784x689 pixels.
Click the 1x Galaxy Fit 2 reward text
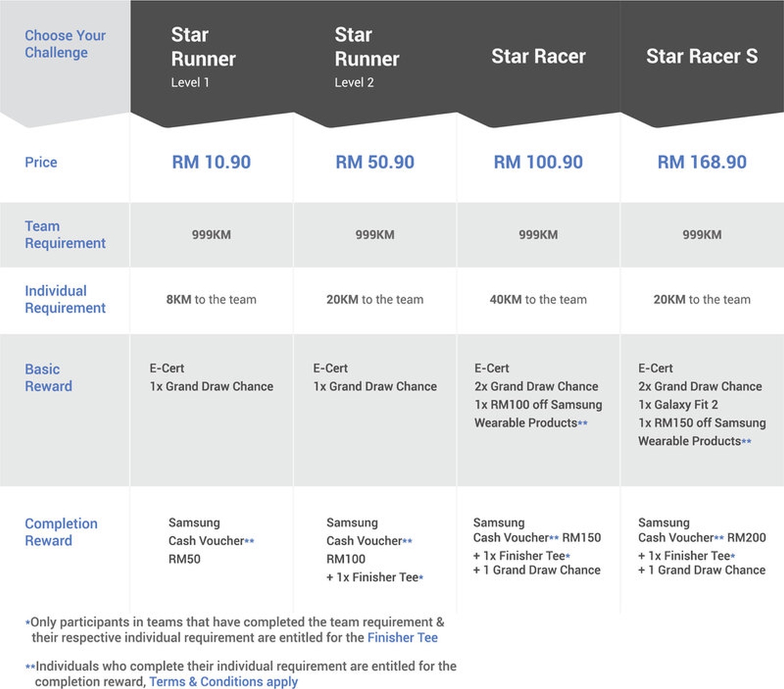[x=678, y=405]
